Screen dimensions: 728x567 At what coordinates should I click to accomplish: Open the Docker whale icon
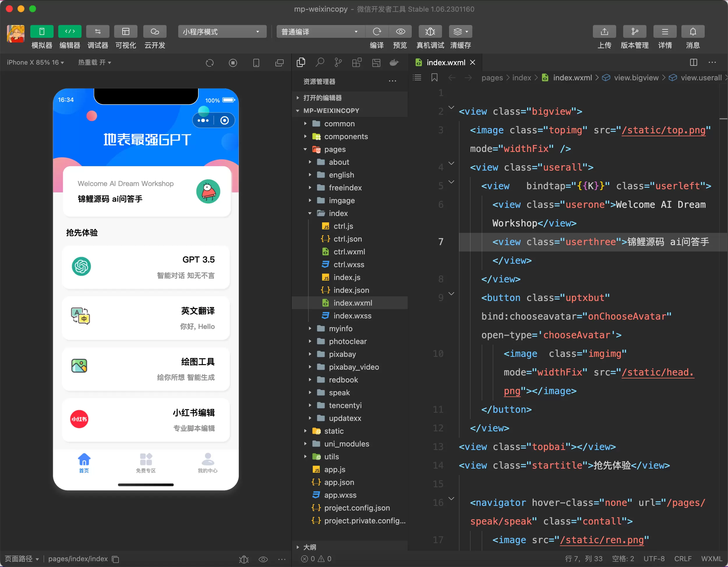coord(394,62)
